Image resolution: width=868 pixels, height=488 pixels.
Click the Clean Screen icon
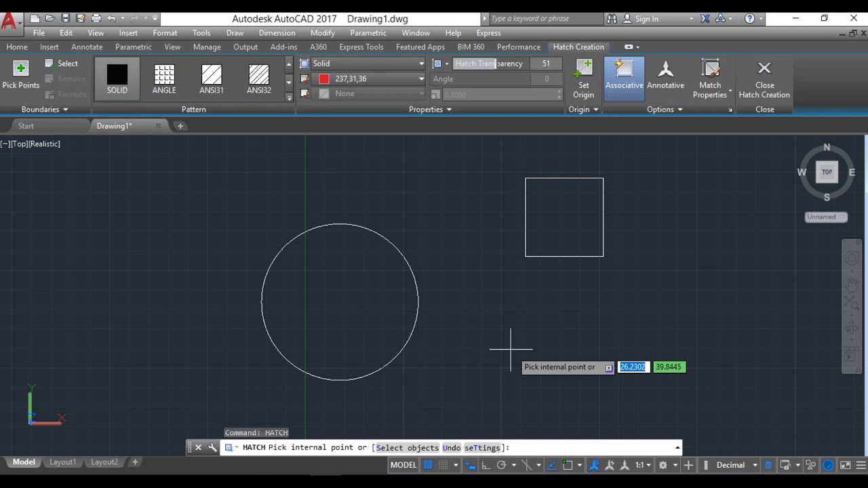846,465
